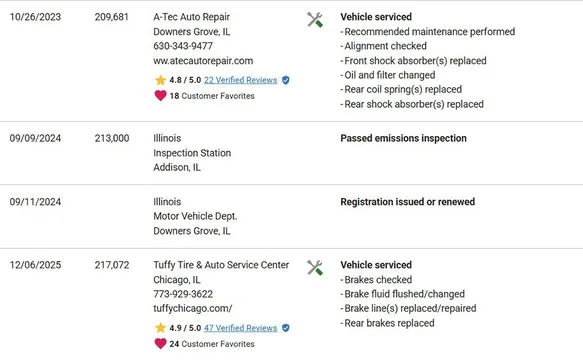Click the Tuffy Tire & Auto Service Center name

[x=221, y=265]
